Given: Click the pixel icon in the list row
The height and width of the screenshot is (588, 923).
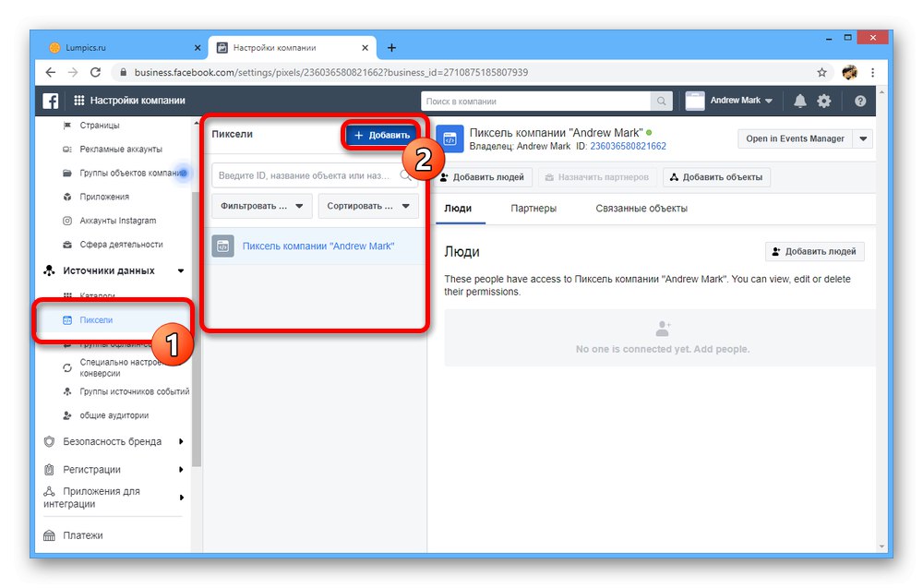Looking at the screenshot, I should click(222, 246).
